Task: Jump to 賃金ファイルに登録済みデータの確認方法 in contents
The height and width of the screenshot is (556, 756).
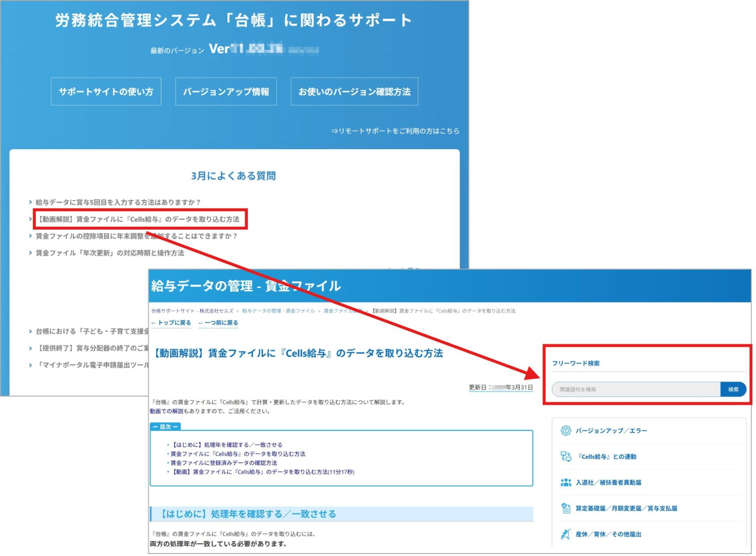Action: 224,463
